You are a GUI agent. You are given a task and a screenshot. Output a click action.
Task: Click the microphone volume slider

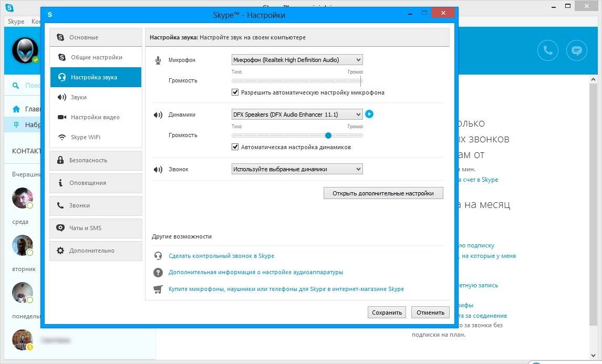point(297,81)
